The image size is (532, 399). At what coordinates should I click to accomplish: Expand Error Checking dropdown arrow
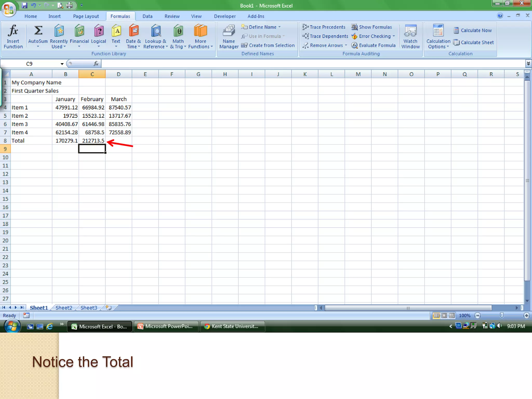point(394,36)
